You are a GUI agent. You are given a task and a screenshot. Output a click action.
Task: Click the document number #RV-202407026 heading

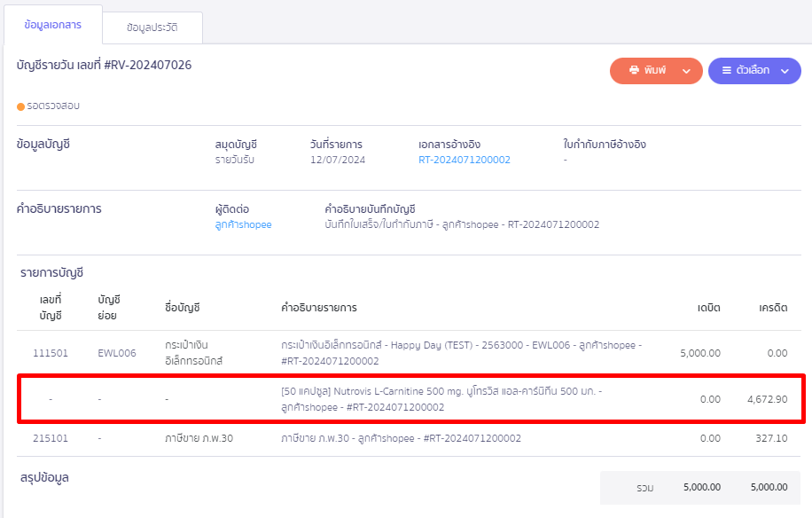tap(104, 65)
